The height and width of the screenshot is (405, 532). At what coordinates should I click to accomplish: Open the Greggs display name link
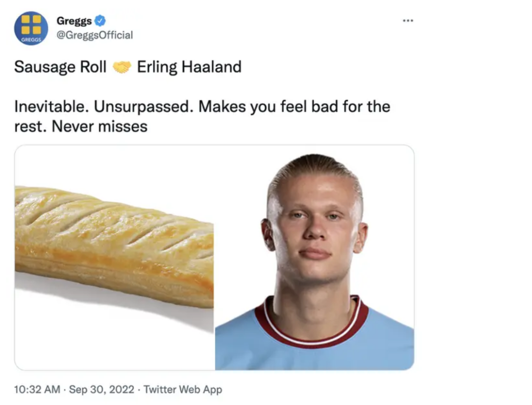pyautogui.click(x=74, y=21)
